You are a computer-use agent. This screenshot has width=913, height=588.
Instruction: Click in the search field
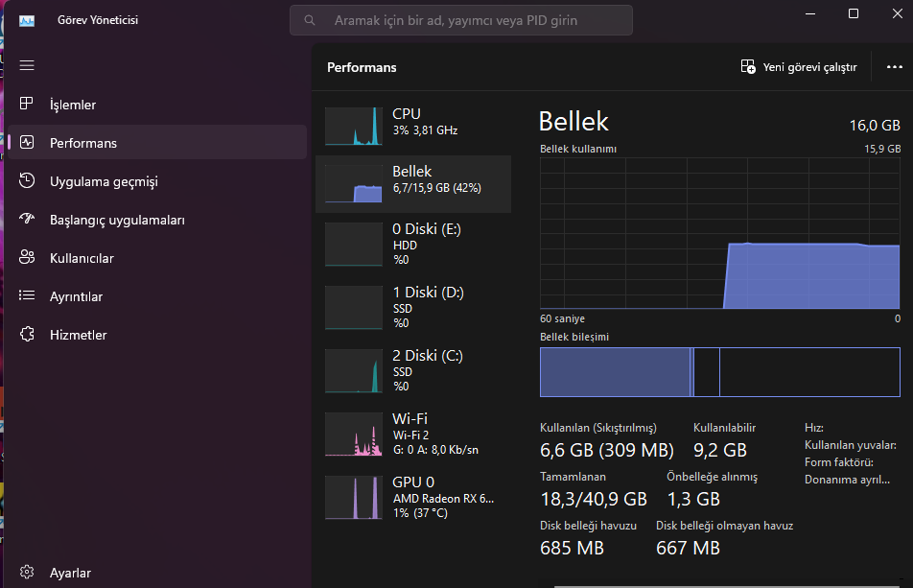pyautogui.click(x=461, y=20)
